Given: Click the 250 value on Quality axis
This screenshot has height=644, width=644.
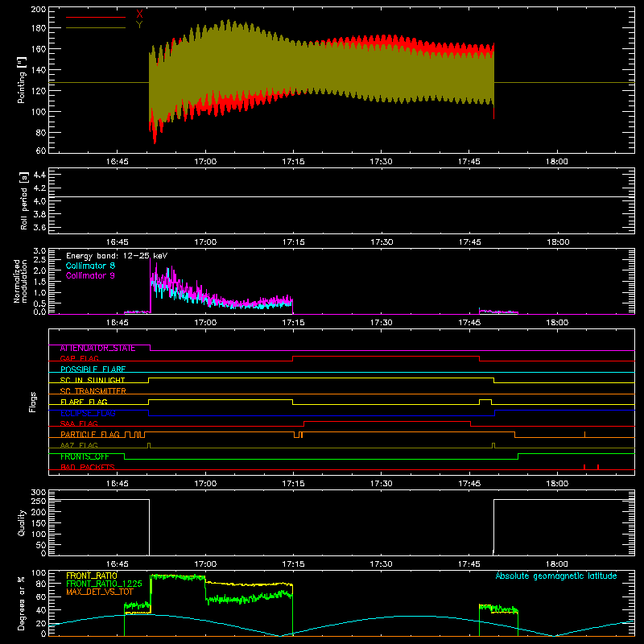Looking at the screenshot, I should click(39, 501).
